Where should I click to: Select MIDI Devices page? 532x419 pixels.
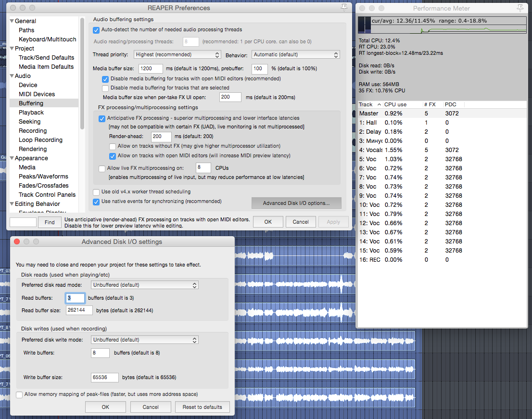click(x=37, y=94)
